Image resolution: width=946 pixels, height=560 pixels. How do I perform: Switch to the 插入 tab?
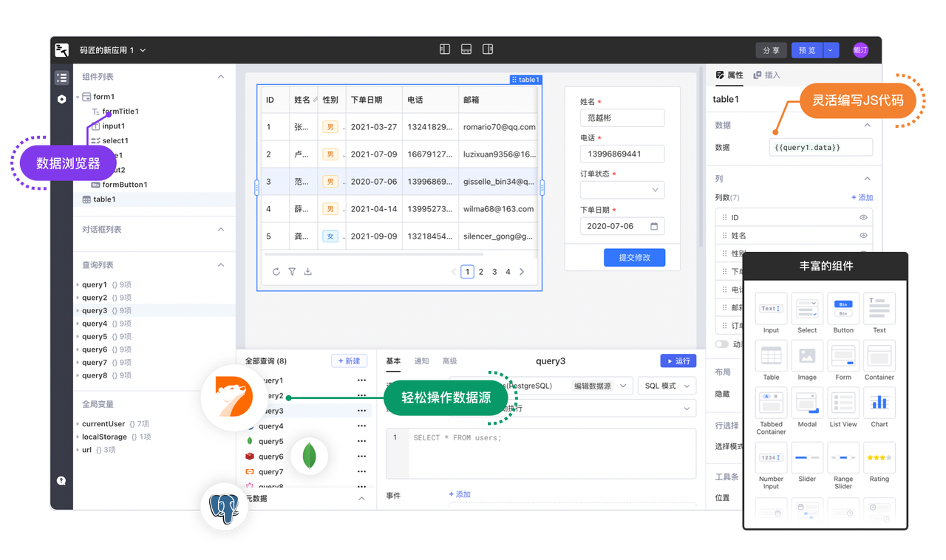pyautogui.click(x=767, y=75)
